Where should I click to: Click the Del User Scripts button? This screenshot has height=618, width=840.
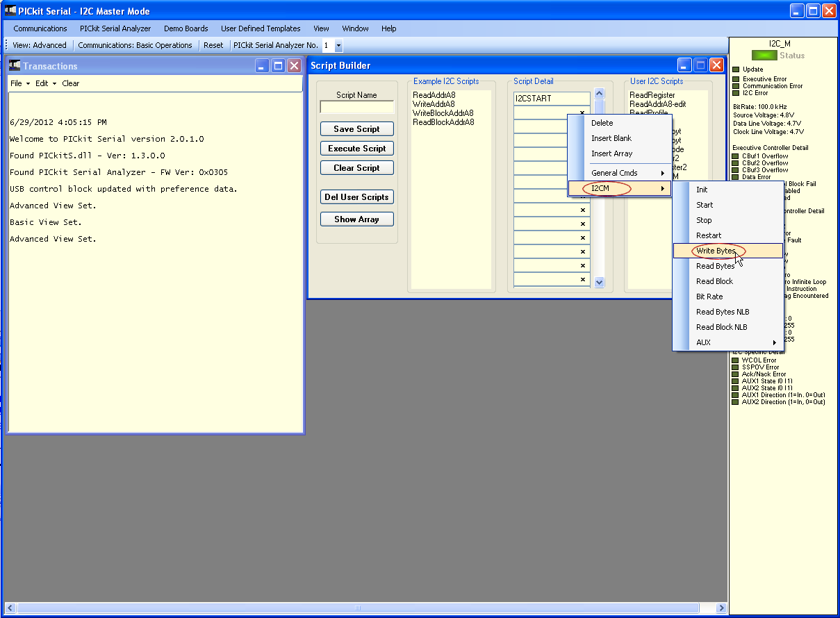(357, 197)
